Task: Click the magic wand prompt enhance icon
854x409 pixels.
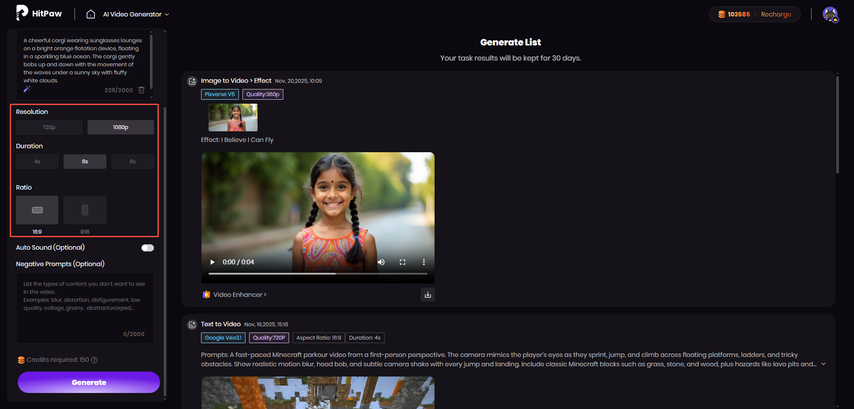Action: (x=27, y=90)
